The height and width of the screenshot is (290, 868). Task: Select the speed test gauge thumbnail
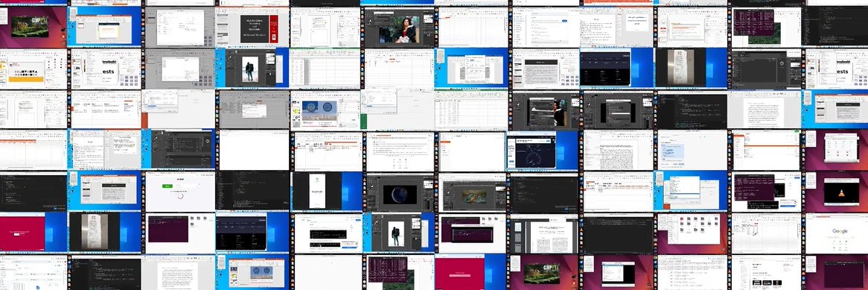(x=543, y=151)
